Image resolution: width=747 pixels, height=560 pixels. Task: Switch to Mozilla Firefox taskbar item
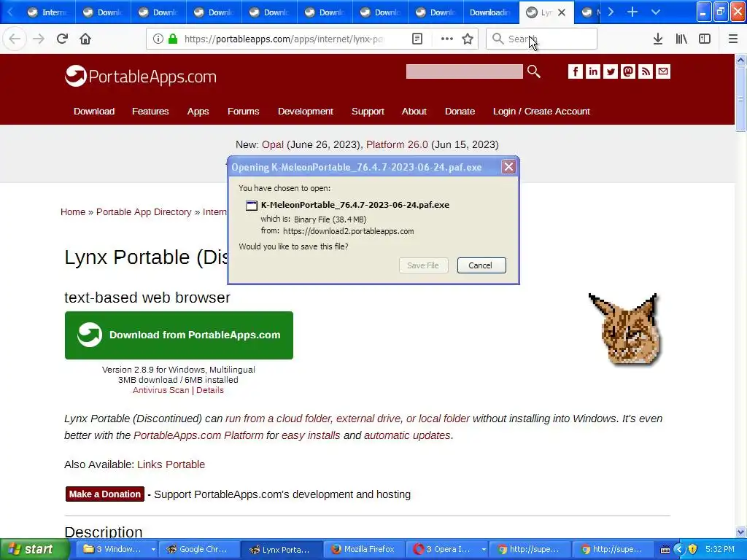363,549
